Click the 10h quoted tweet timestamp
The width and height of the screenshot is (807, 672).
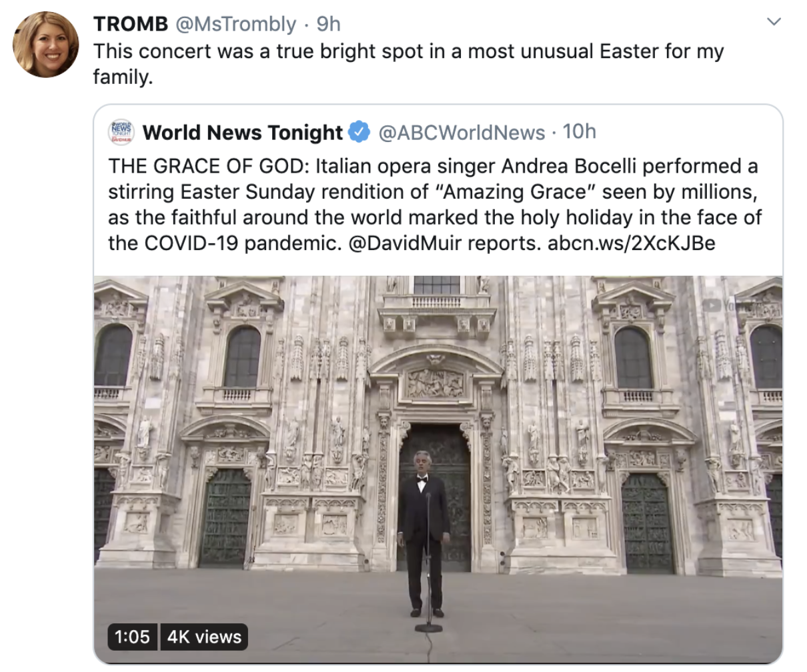pos(579,132)
